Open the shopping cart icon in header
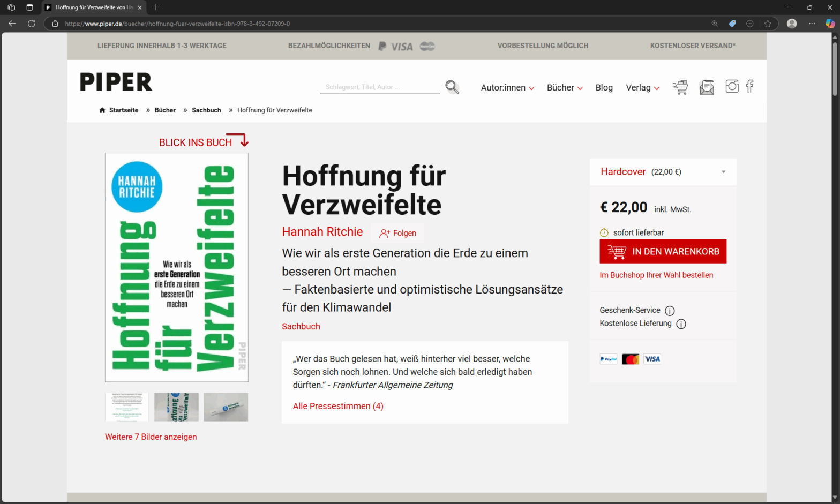840x504 pixels. [x=680, y=87]
